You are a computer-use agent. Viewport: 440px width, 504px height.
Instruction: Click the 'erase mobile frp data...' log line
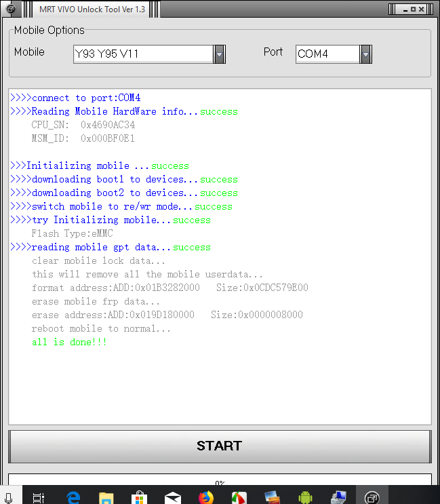pos(96,301)
